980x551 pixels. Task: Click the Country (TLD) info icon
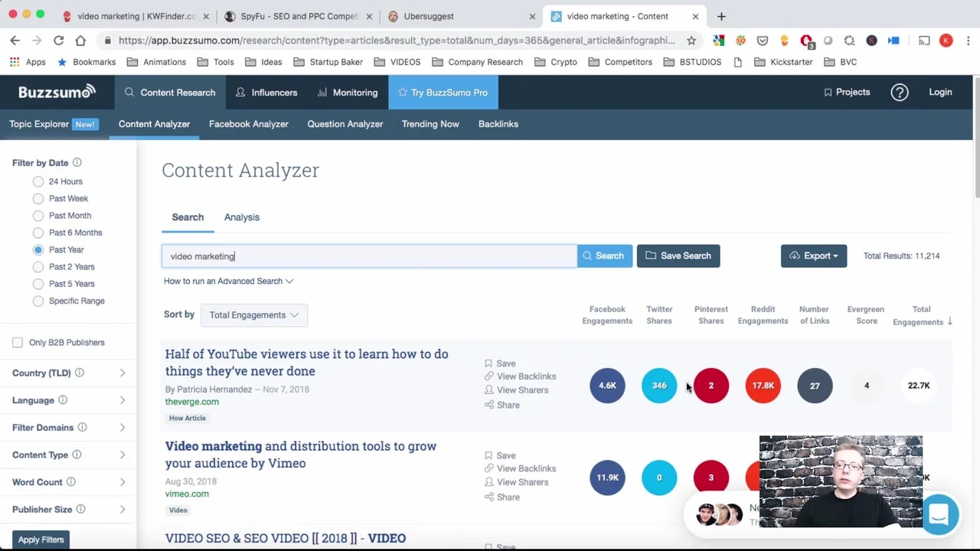pyautogui.click(x=80, y=373)
